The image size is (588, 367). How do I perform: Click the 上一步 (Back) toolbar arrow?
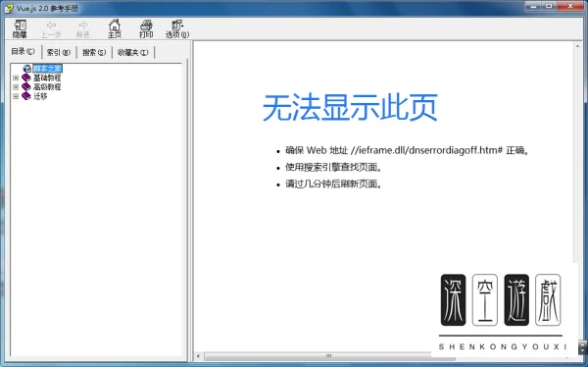coord(51,28)
